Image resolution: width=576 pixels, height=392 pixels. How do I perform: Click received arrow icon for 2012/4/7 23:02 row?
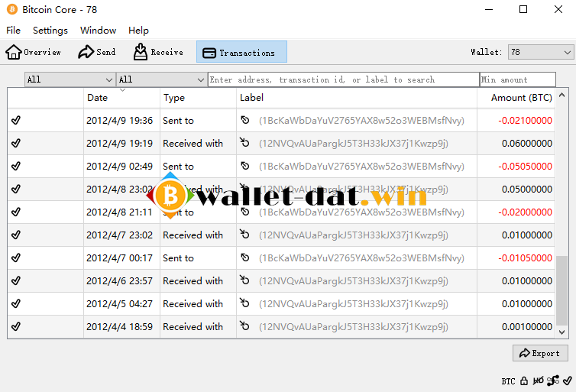point(244,234)
